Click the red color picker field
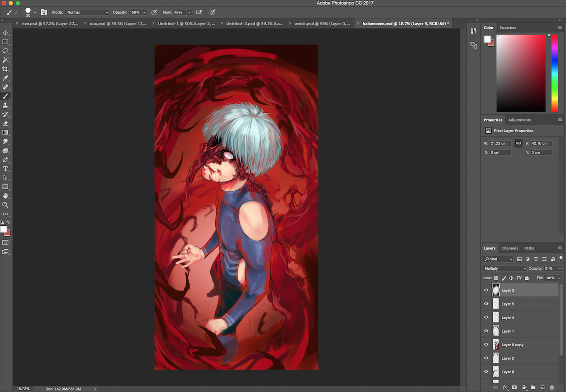This screenshot has height=392, width=566. pyautogui.click(x=521, y=73)
